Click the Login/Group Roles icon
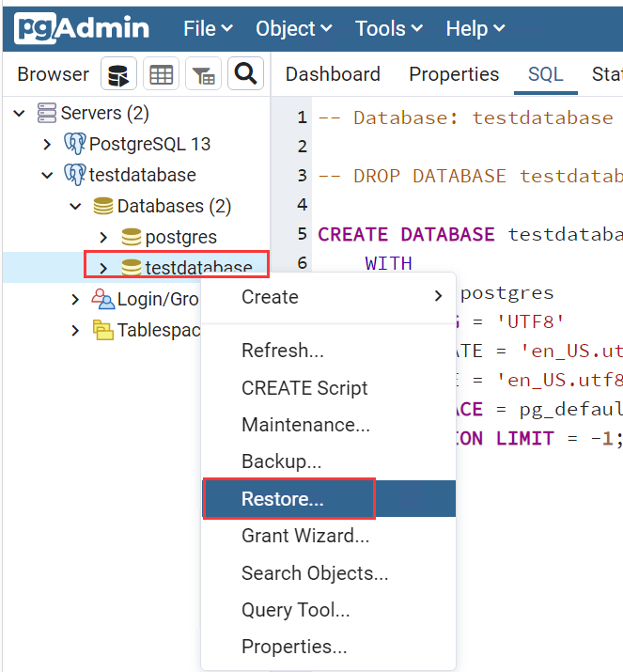Screen dimensions: 623x672 [x=102, y=299]
